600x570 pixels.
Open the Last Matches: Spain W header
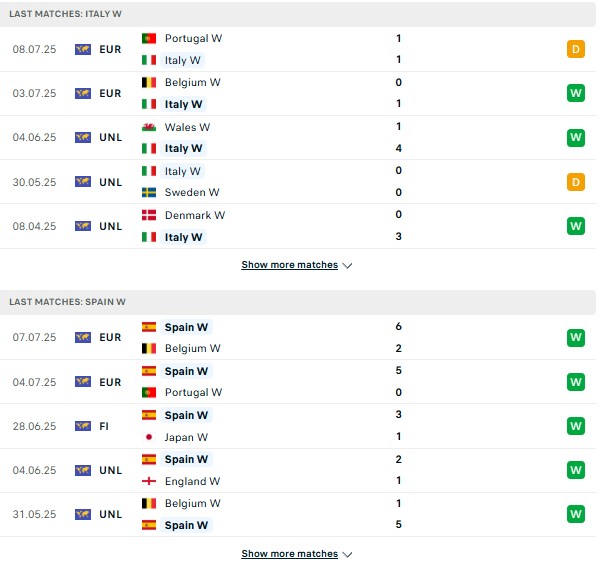point(298,302)
